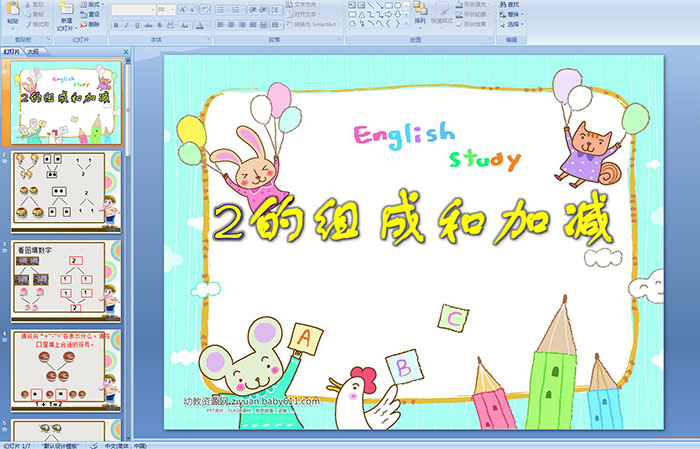The height and width of the screenshot is (449, 700).
Task: Select the Right Brace shape
Action: click(397, 23)
